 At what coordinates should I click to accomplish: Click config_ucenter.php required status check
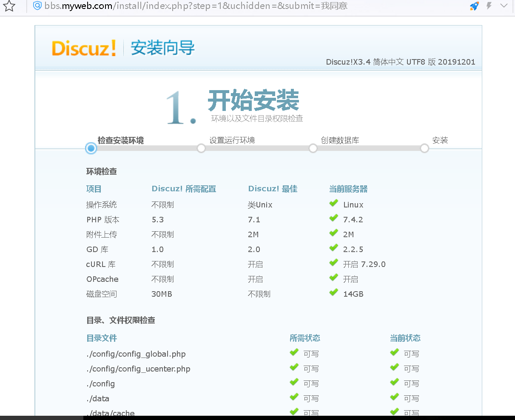(x=294, y=367)
